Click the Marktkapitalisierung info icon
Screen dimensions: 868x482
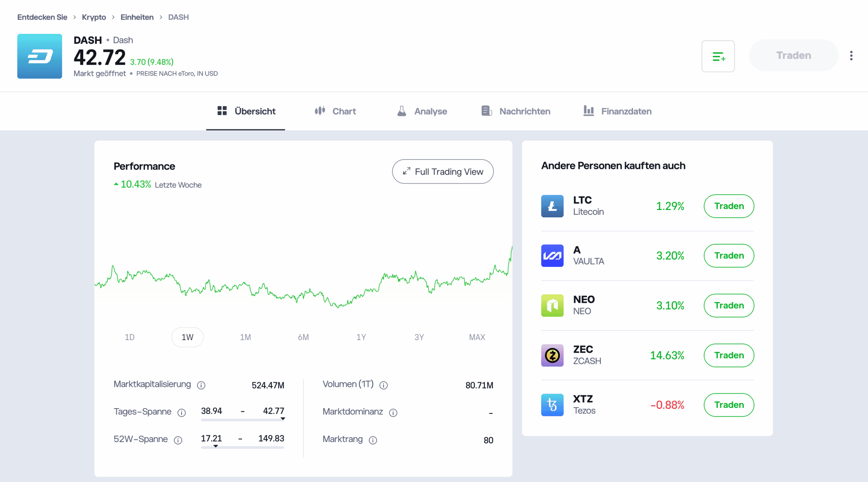[x=201, y=385]
